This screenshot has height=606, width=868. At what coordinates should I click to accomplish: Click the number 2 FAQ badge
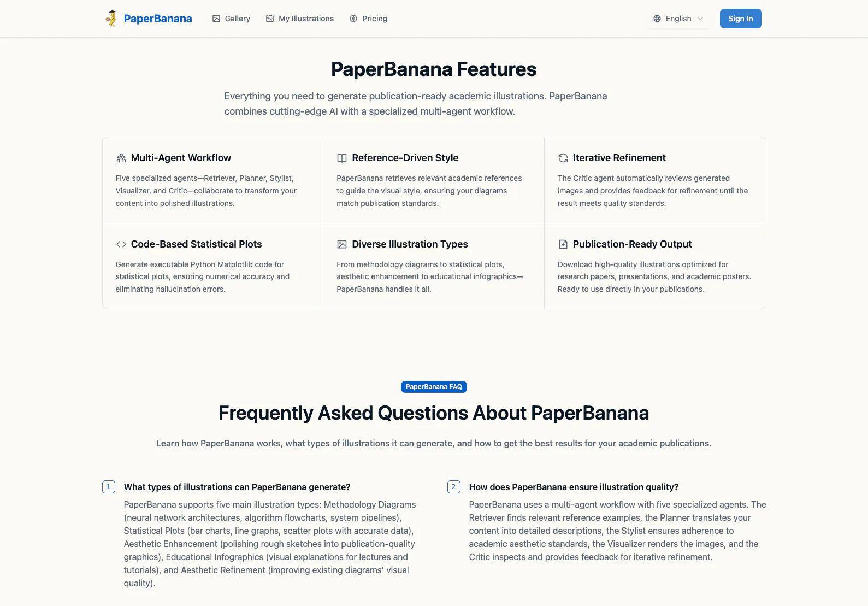[454, 487]
